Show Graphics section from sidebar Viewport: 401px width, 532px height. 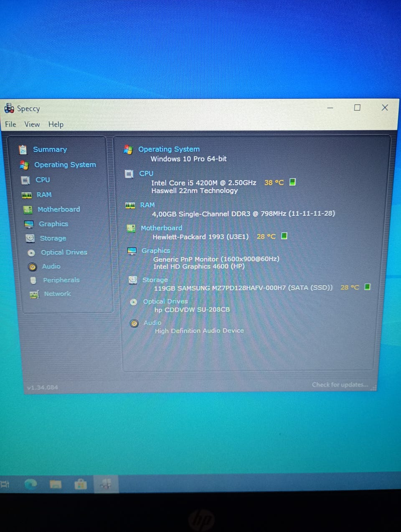click(x=53, y=224)
